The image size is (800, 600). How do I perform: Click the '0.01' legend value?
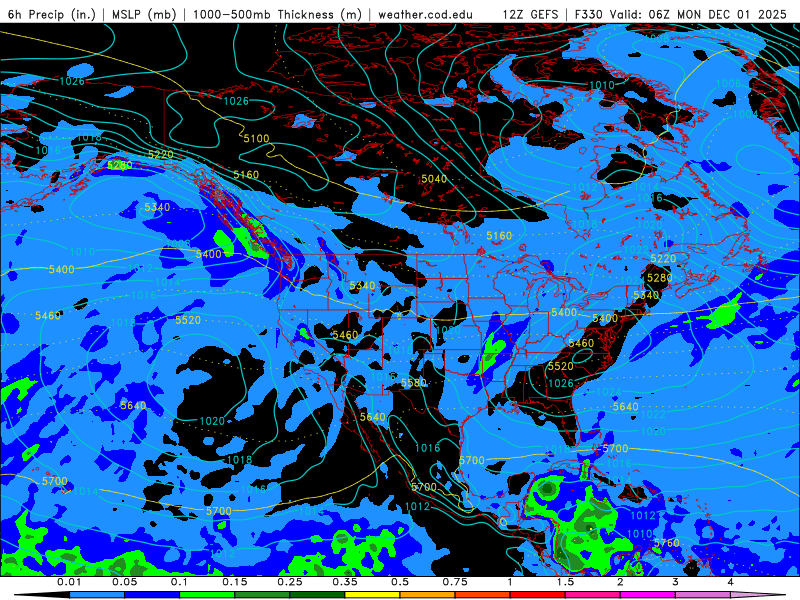click(69, 582)
